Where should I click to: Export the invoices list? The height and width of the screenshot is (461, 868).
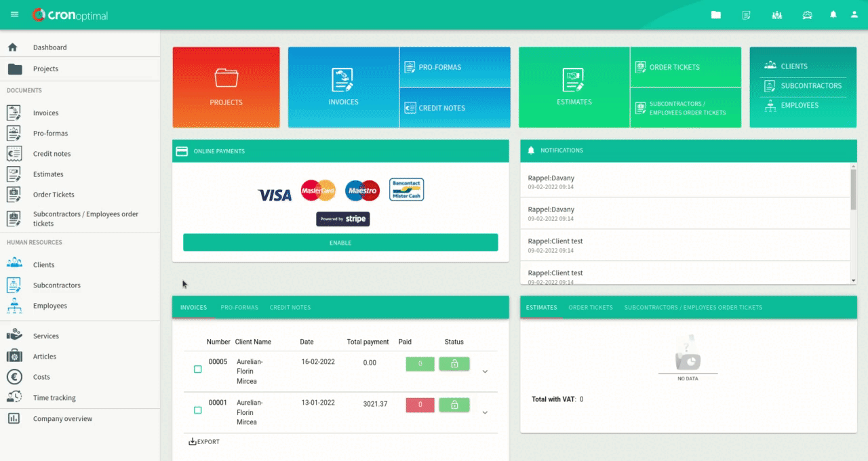(204, 441)
